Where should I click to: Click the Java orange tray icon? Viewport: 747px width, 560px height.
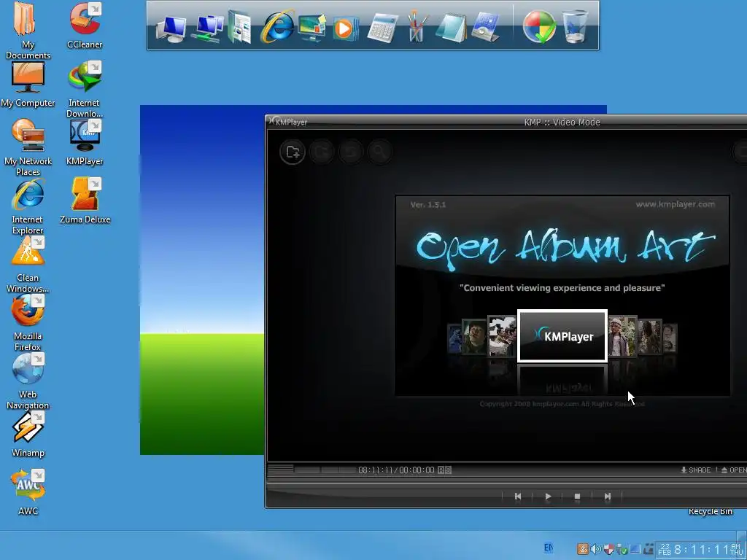[583, 549]
